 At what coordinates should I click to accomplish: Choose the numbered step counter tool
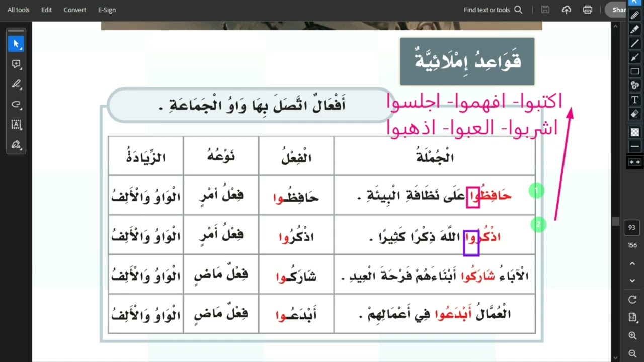[x=635, y=85]
